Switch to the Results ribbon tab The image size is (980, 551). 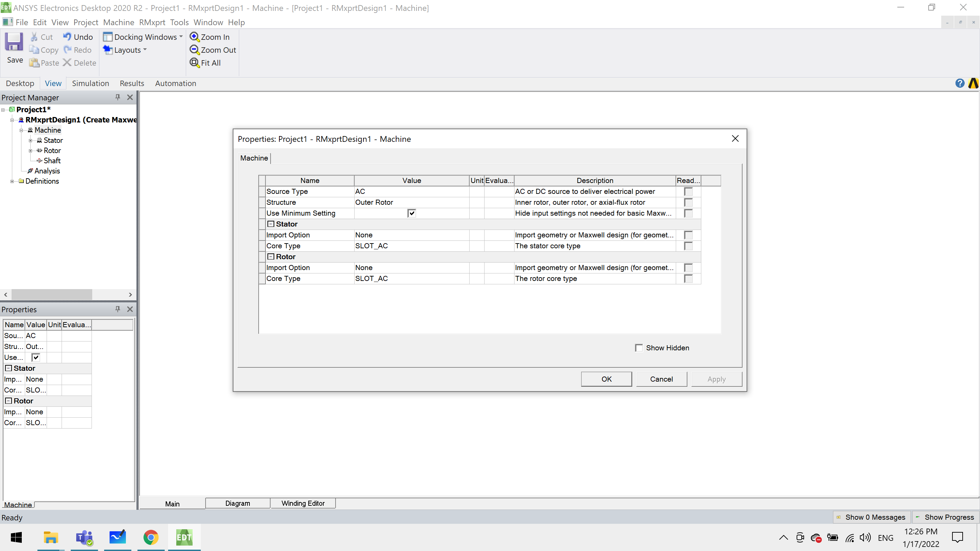pyautogui.click(x=132, y=83)
